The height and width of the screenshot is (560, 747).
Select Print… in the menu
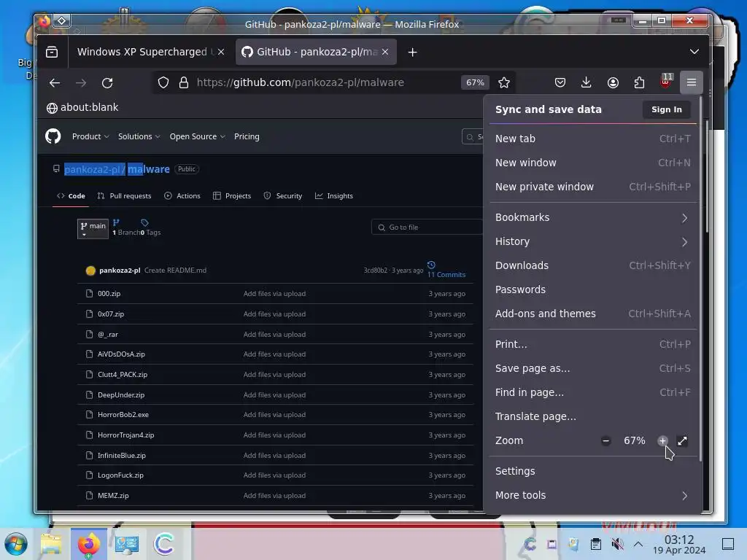[592, 344]
